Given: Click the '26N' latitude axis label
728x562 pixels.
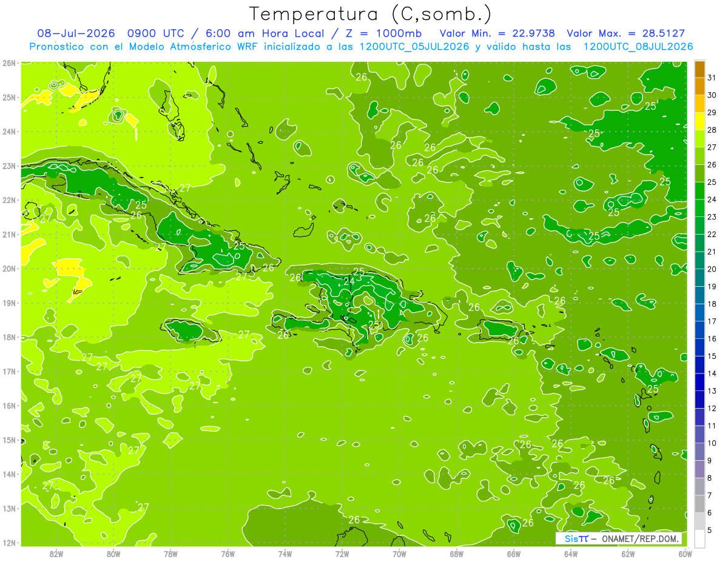Looking at the screenshot, I should point(10,63).
